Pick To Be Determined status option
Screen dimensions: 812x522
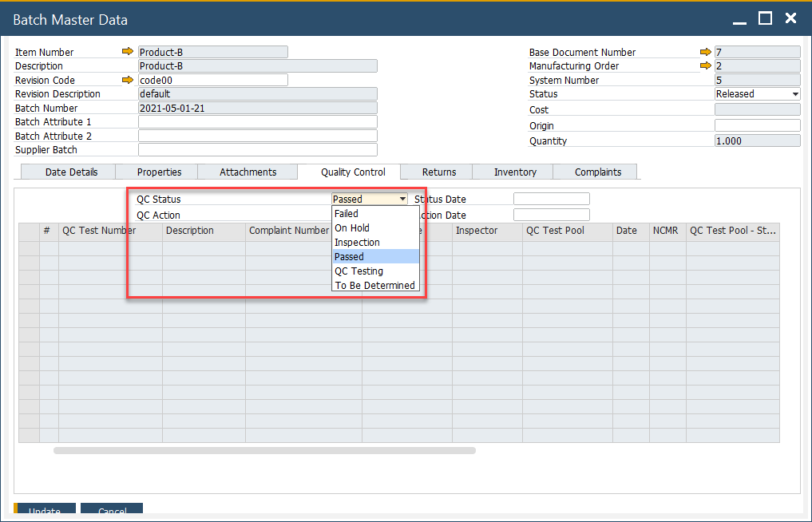pos(375,286)
